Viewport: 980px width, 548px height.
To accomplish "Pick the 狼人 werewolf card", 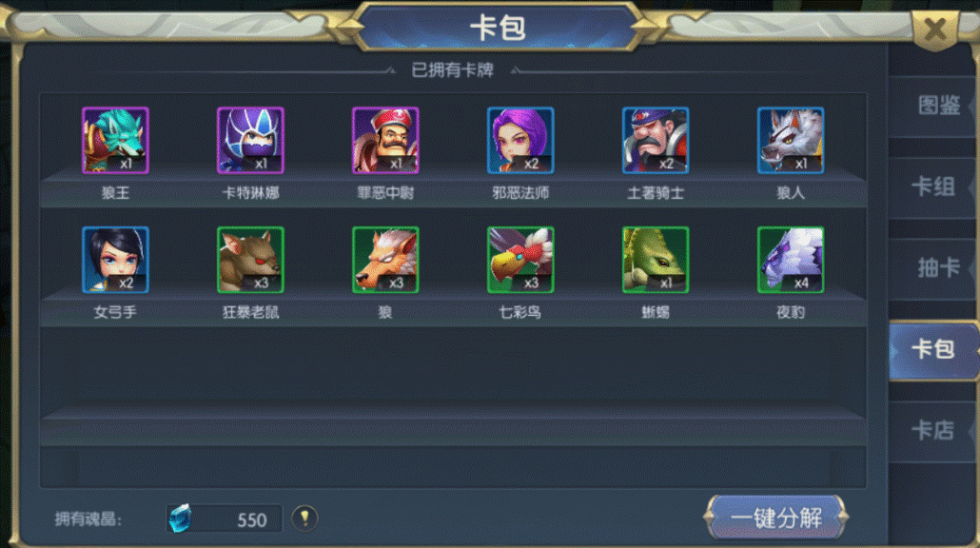I will click(x=790, y=141).
